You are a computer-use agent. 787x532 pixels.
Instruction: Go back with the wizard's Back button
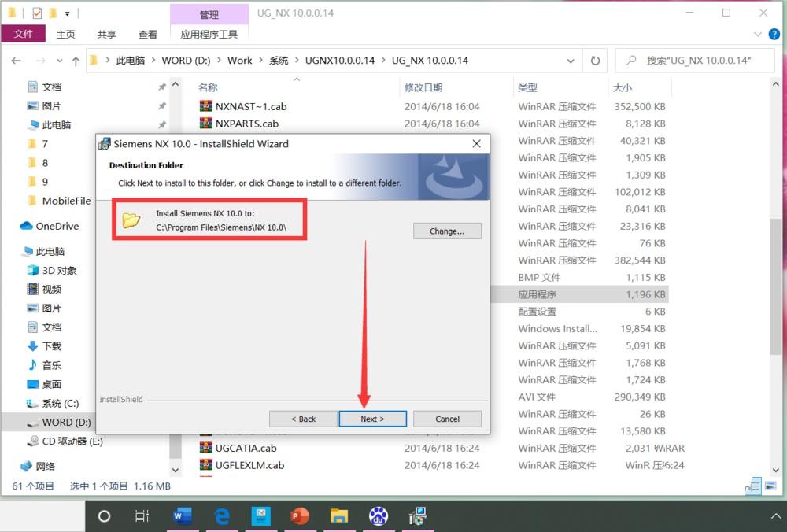click(x=302, y=419)
